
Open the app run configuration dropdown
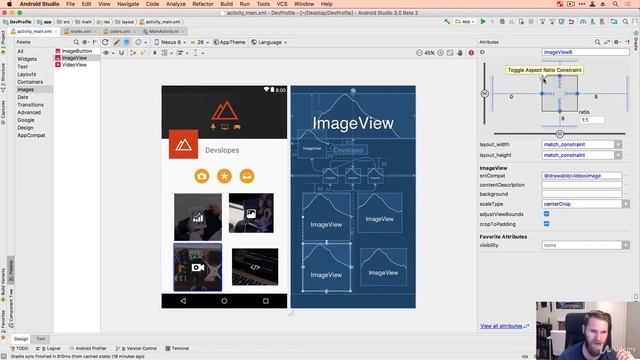[466, 22]
